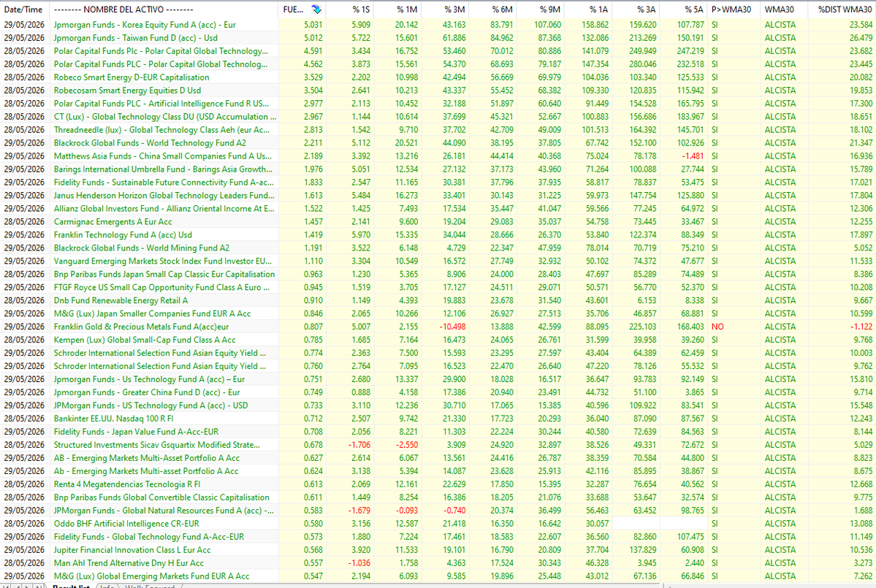Select Matthews Asia Funds China Small Companies row
Screen dimensions: 876x588
438,156
